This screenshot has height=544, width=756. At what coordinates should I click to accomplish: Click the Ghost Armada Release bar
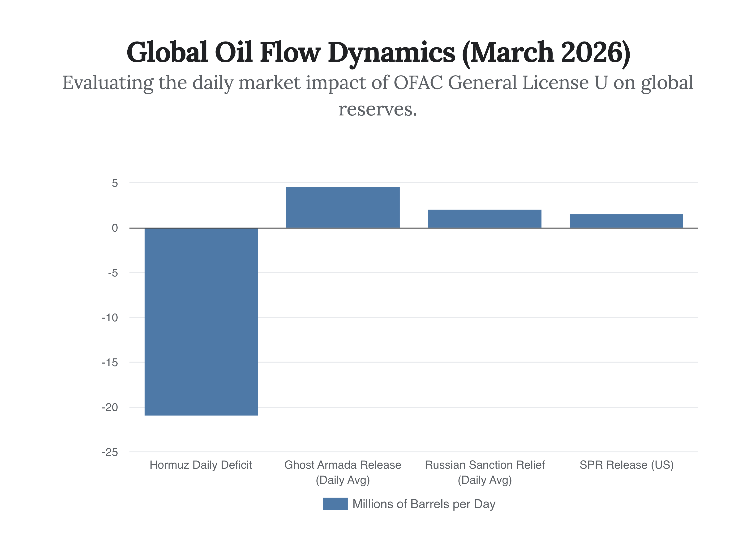(343, 207)
